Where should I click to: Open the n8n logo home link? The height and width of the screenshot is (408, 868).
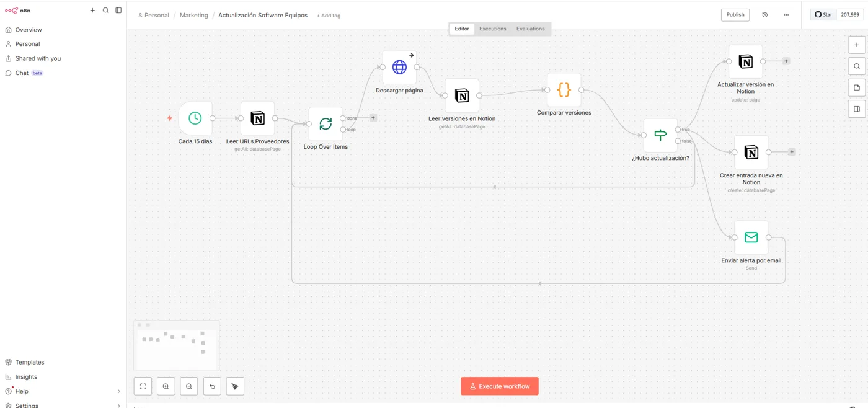coord(18,11)
